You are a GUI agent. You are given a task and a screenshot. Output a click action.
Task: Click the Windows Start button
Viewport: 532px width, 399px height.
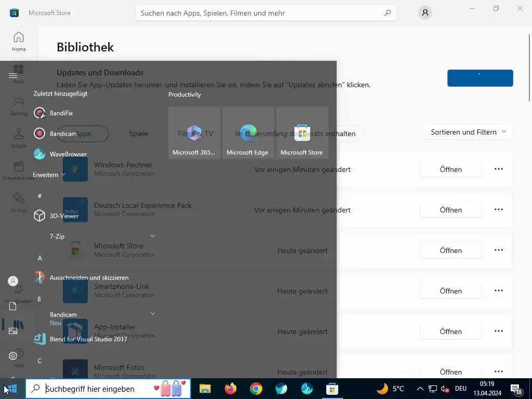click(x=12, y=389)
